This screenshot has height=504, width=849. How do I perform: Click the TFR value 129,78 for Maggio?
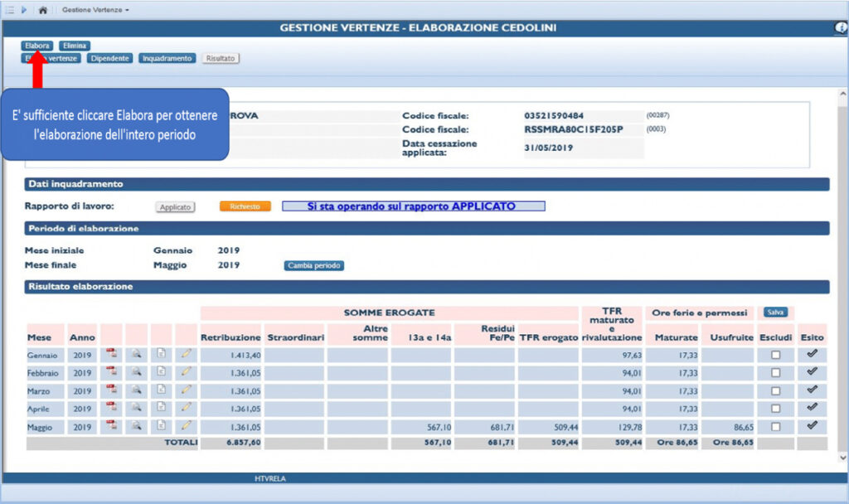point(630,427)
